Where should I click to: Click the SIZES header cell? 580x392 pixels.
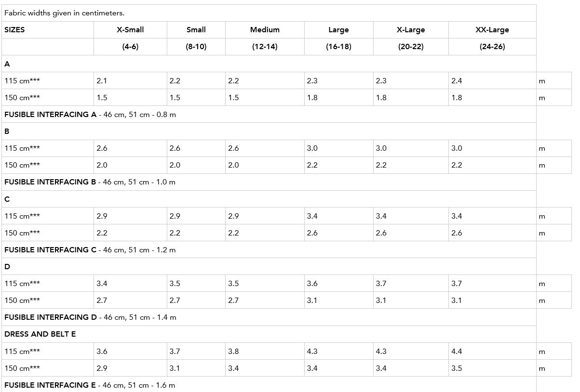pyautogui.click(x=14, y=30)
